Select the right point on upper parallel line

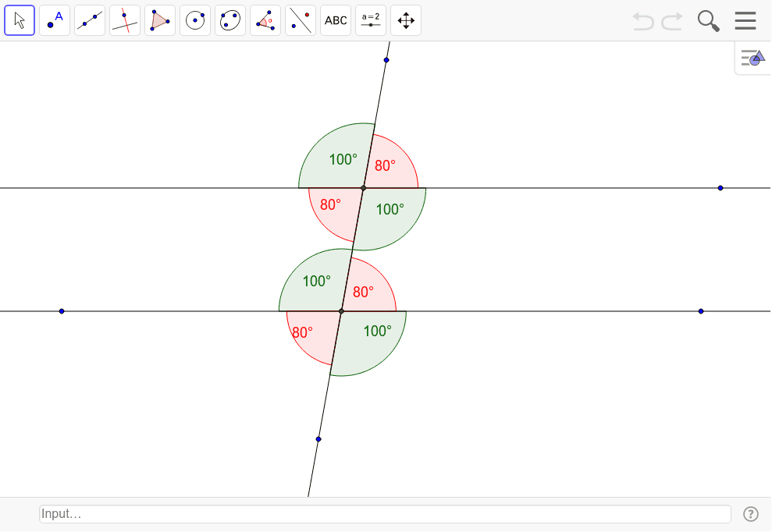tap(720, 188)
